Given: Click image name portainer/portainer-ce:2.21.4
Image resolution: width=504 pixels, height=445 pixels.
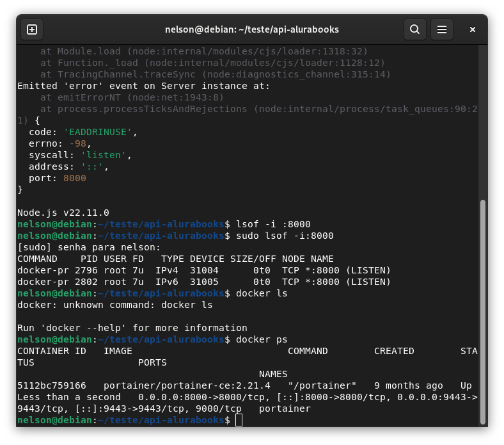Looking at the screenshot, I should coord(187,385).
